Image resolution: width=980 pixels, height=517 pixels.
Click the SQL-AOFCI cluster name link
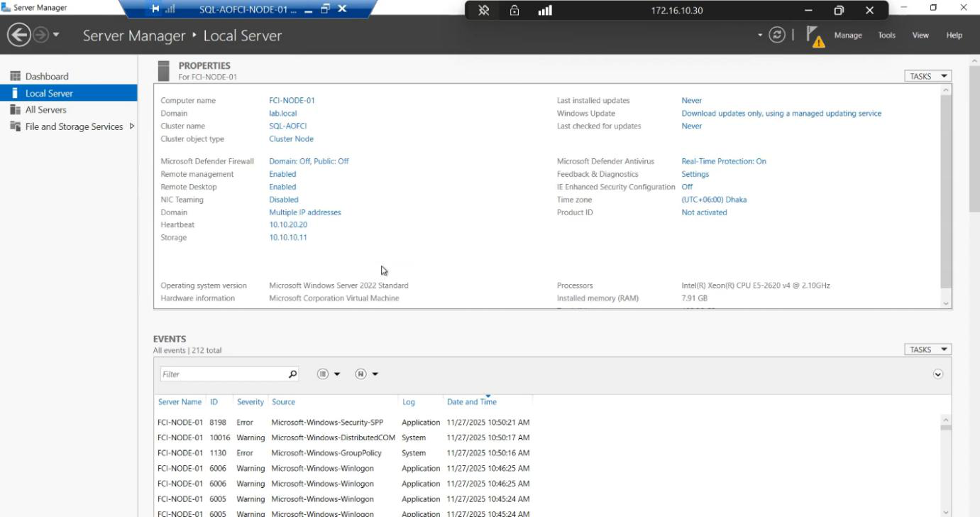[287, 126]
